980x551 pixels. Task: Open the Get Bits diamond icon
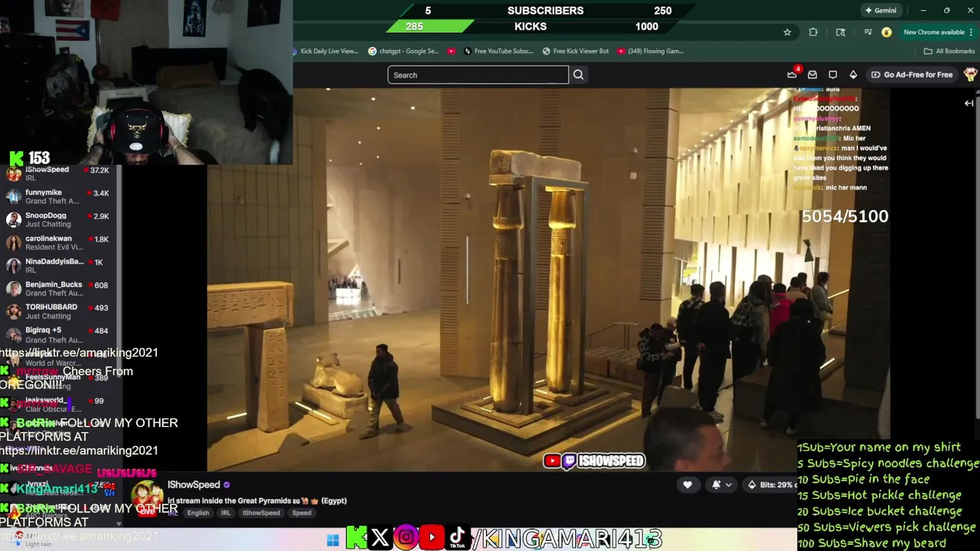coord(853,75)
